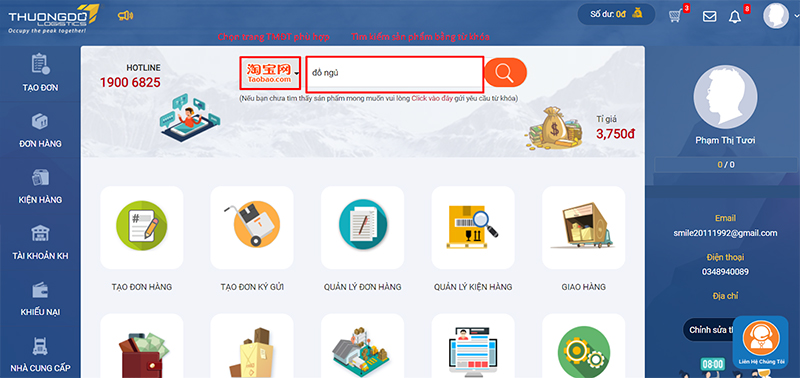This screenshot has height=378, width=800.
Task: Click the QUẢN LÝ KIỆN HÀNG label
Action: tap(473, 287)
